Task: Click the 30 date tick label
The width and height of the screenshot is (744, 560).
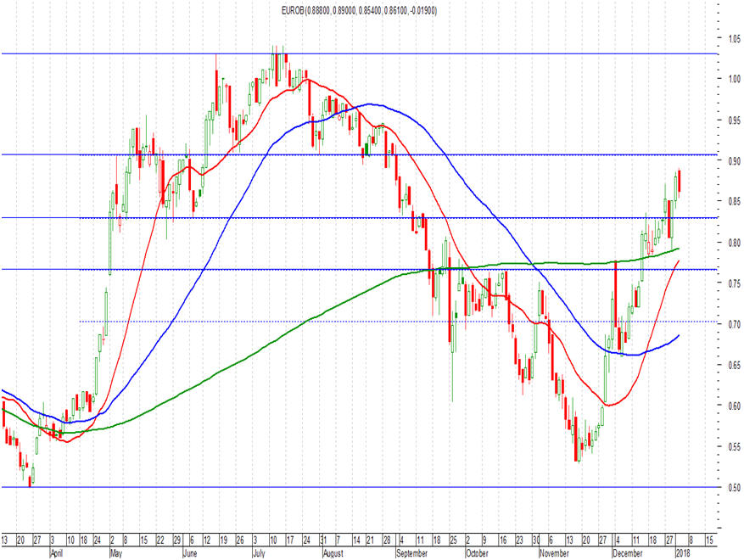Action: (536, 540)
